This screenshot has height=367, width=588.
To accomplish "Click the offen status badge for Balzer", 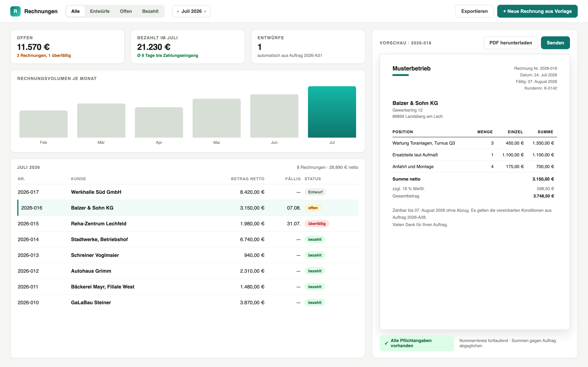I will tap(313, 208).
